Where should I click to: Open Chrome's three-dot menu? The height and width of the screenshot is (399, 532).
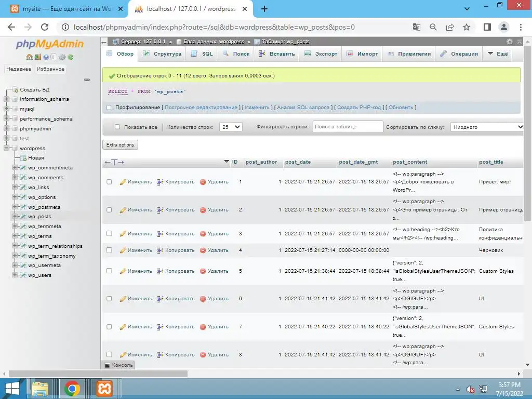521,27
